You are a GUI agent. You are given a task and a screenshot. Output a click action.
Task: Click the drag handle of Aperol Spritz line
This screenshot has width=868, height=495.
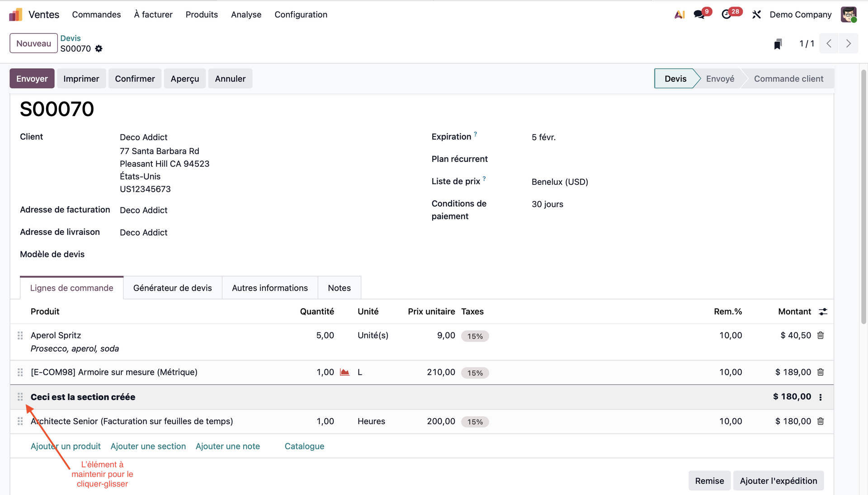click(20, 335)
